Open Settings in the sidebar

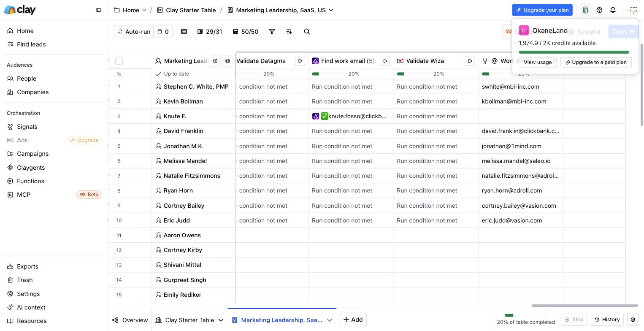(x=54, y=294)
